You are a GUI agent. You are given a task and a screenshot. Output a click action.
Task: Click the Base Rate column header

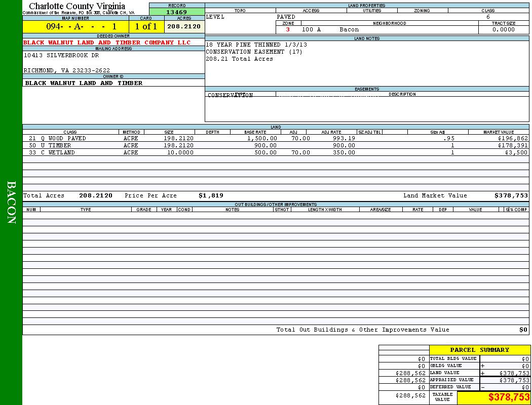255,132
